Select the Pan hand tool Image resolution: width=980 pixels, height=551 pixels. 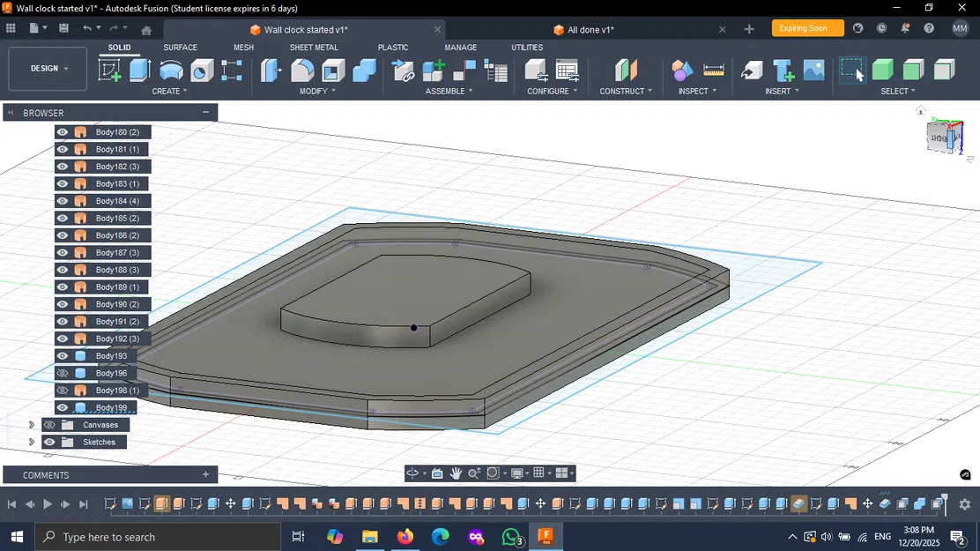pos(456,473)
